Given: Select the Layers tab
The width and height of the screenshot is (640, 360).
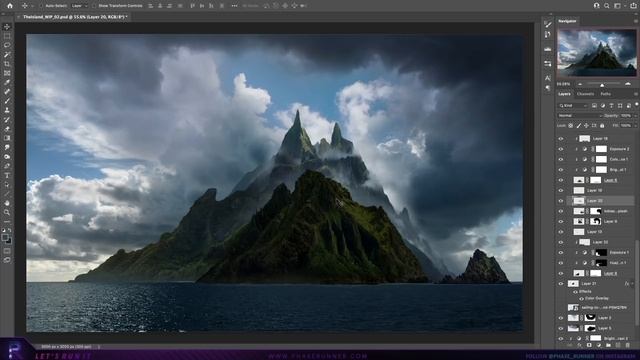Looking at the screenshot, I should [x=564, y=94].
